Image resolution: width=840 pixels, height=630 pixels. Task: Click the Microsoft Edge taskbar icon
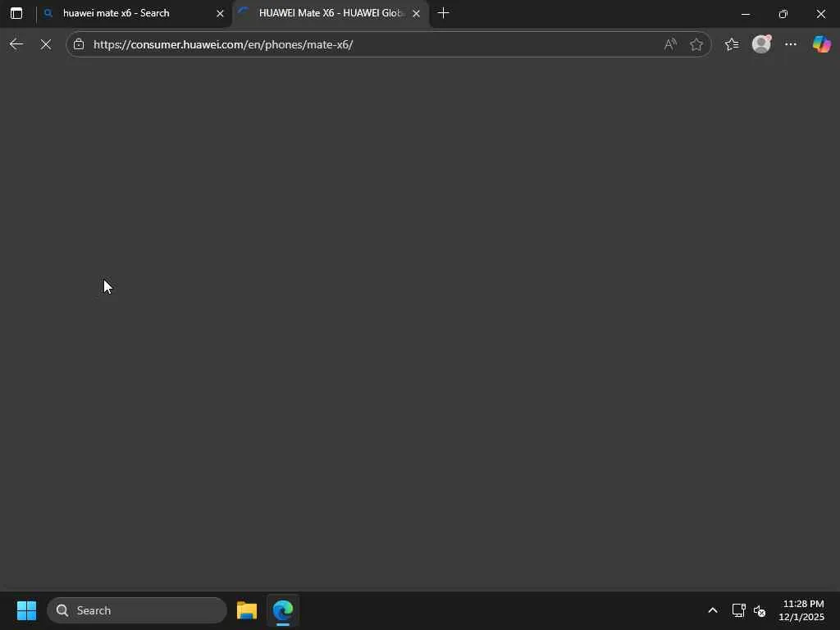(283, 610)
